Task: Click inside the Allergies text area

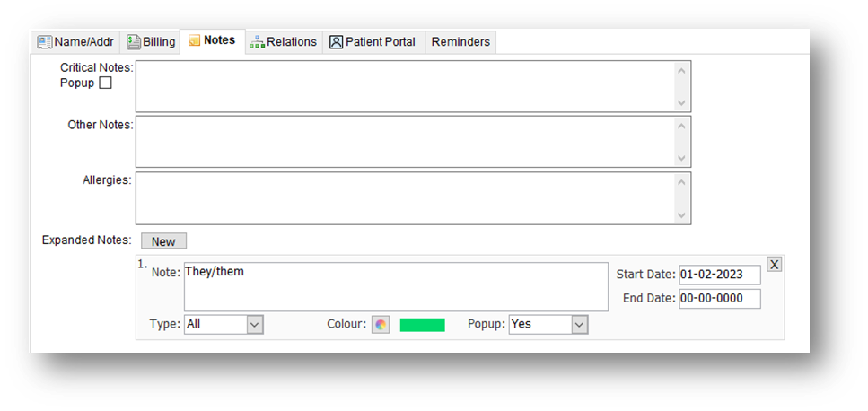Action: [x=413, y=198]
